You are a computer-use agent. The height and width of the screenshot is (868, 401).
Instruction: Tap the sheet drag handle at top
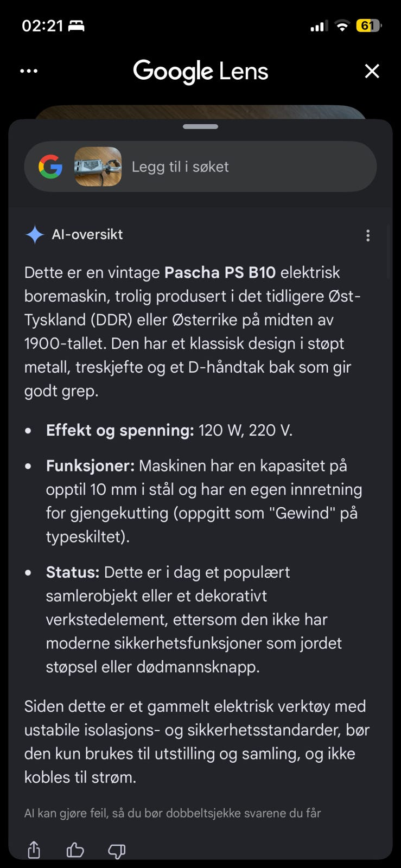[200, 126]
